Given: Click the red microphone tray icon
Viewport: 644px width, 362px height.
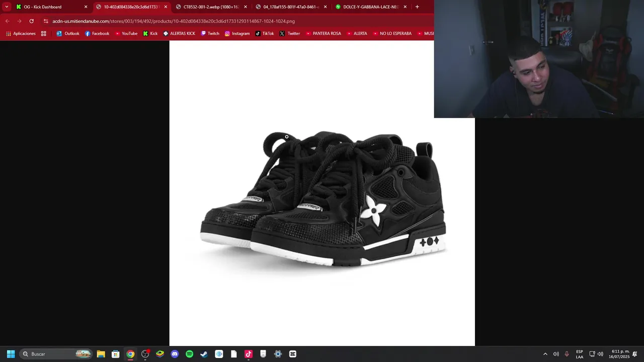Looking at the screenshot, I should tap(567, 354).
